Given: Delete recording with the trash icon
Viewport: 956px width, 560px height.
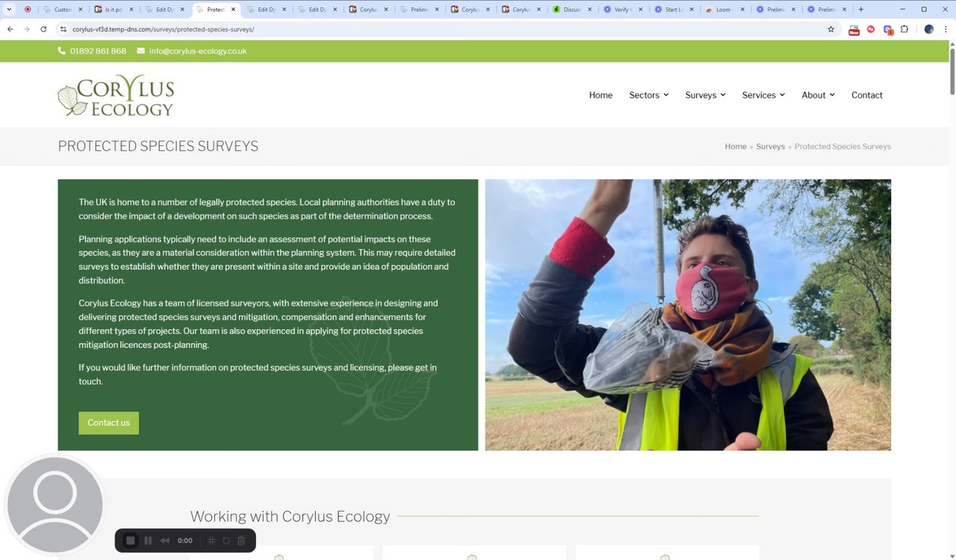Looking at the screenshot, I should tap(241, 541).
